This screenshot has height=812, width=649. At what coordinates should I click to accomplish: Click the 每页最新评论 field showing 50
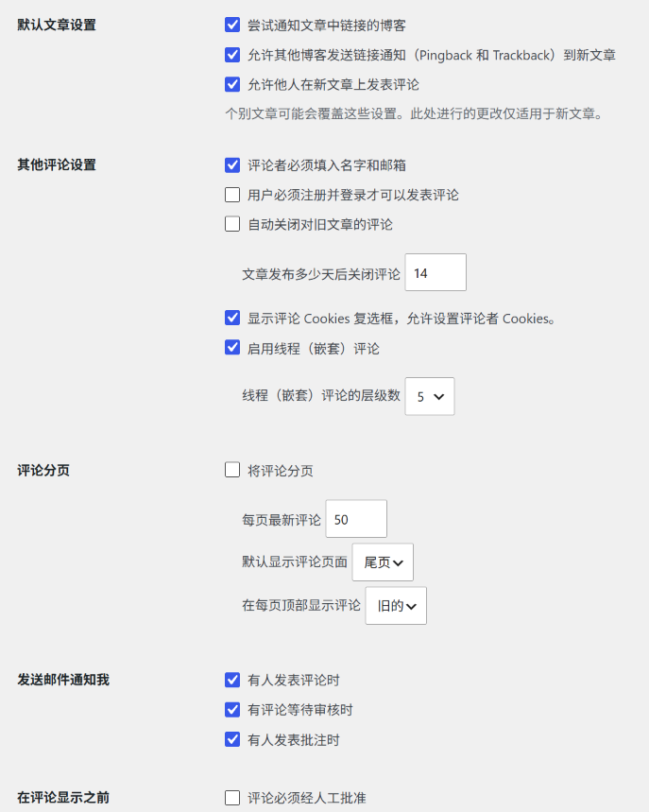click(356, 519)
